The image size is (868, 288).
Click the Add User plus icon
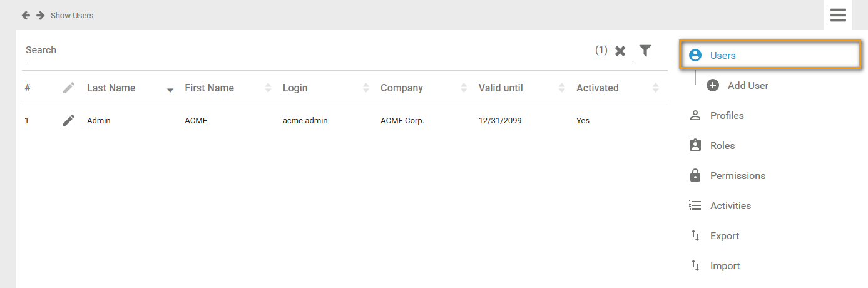tap(713, 86)
